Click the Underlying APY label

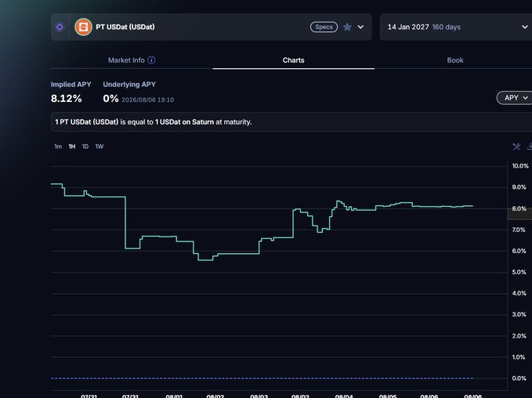point(129,85)
